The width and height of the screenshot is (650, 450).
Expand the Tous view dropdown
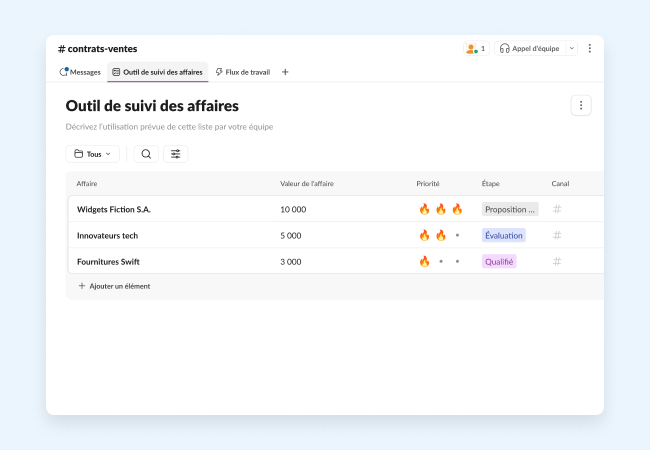pos(92,154)
